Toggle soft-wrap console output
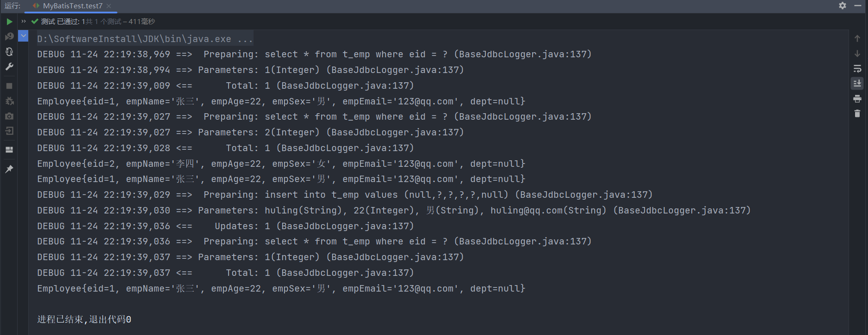Screen dimensions: 868x335 pos(857,69)
